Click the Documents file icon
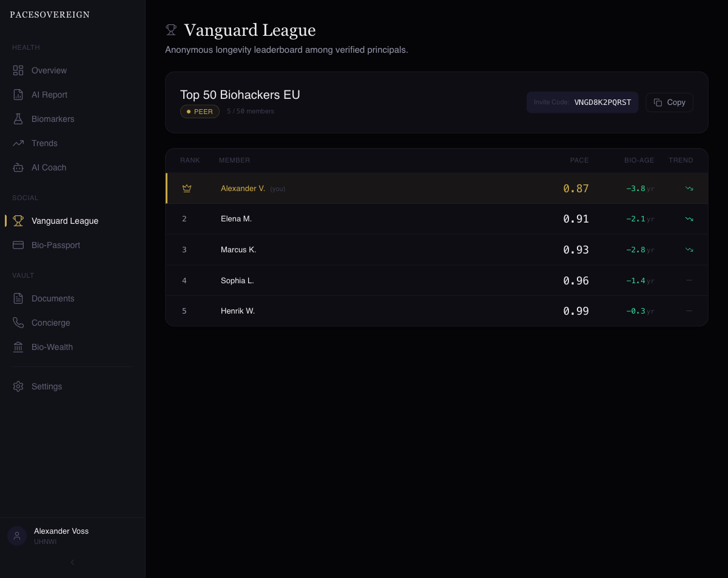This screenshot has height=578, width=728. (18, 298)
